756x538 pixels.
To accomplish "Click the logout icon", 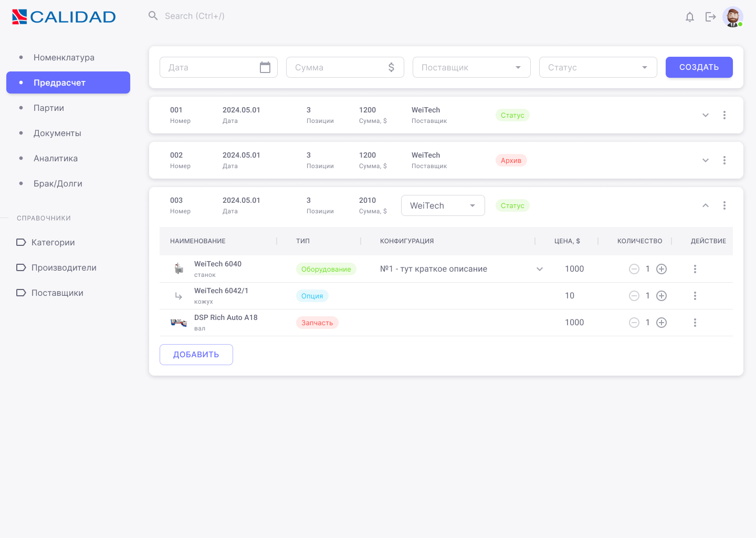I will coord(711,17).
